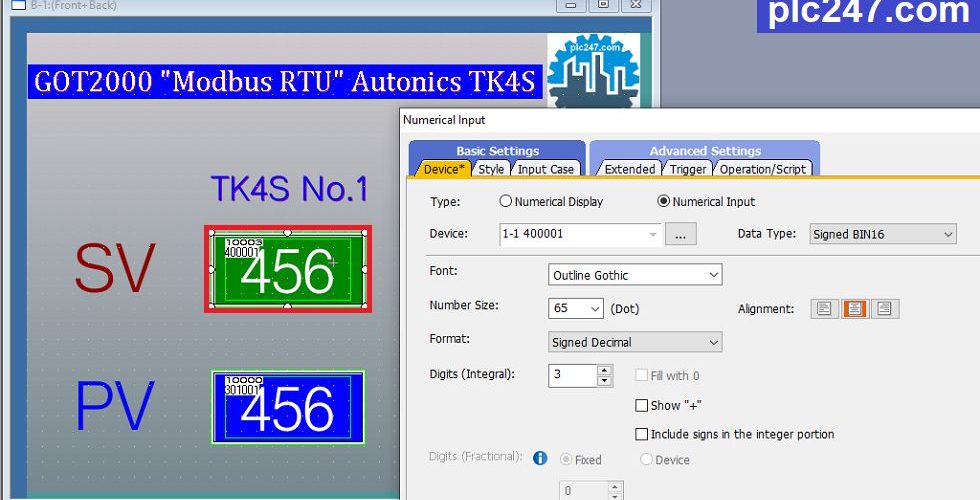Select left text alignment icon
The image size is (980, 500).
pyautogui.click(x=824, y=309)
